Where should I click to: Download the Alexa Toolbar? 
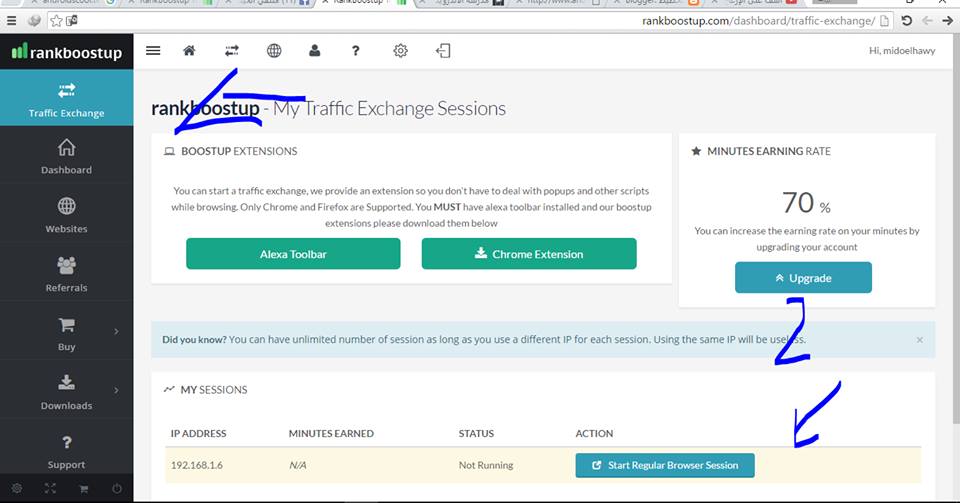click(293, 254)
